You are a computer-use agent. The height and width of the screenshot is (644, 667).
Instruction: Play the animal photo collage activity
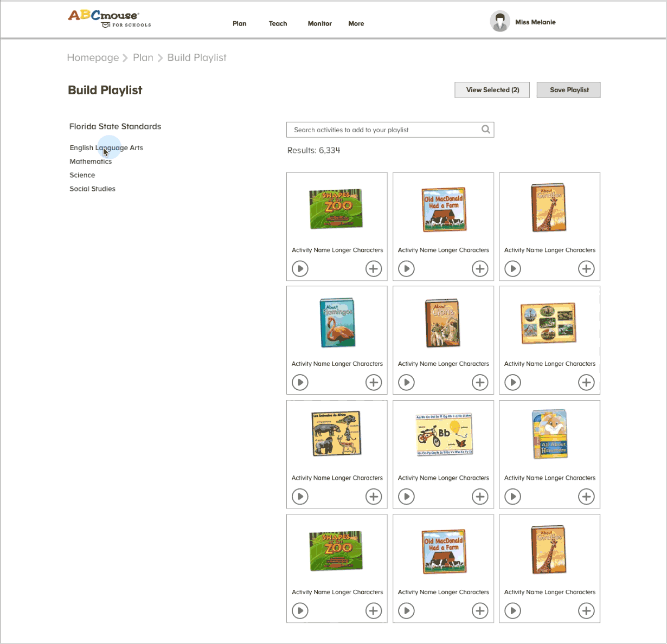(x=512, y=383)
